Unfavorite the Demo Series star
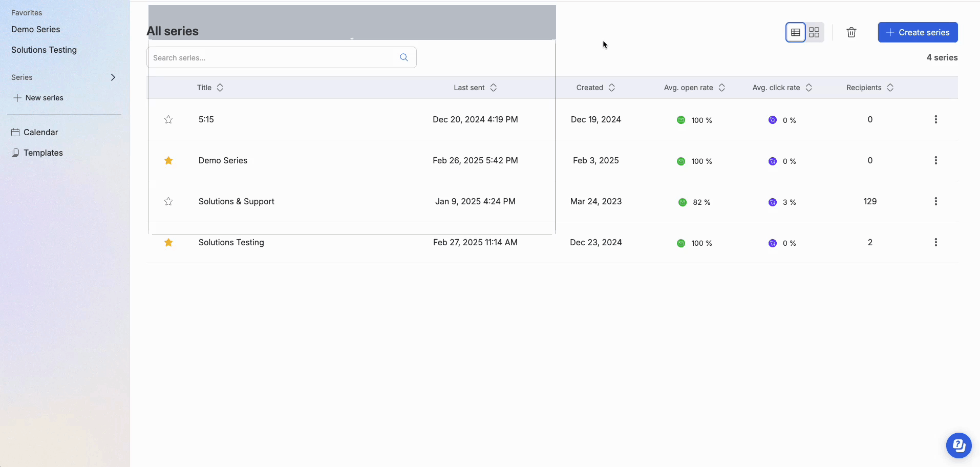 [168, 160]
